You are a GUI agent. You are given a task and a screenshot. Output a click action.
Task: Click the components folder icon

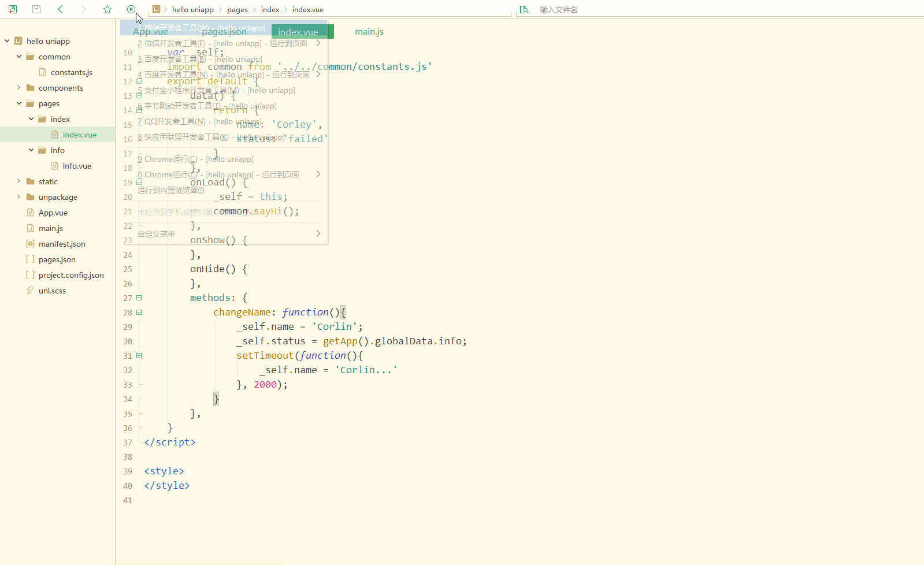(x=30, y=88)
